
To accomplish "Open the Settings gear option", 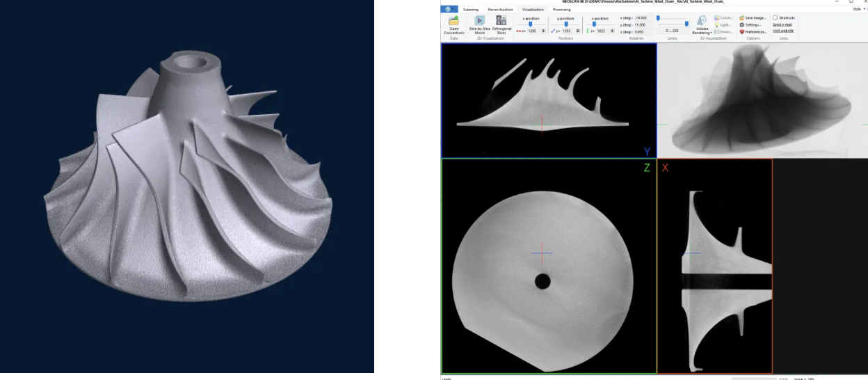I will click(x=751, y=24).
